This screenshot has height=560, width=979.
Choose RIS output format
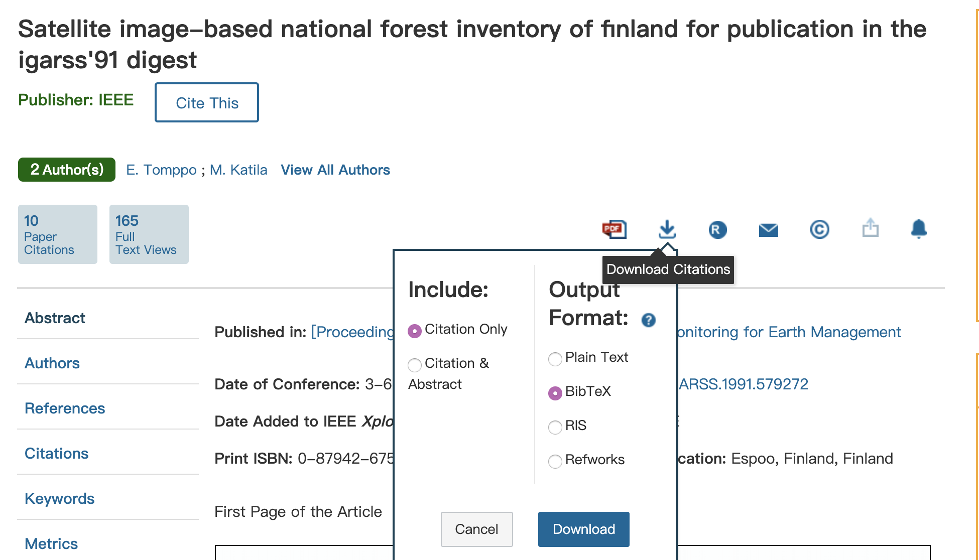[x=555, y=428]
